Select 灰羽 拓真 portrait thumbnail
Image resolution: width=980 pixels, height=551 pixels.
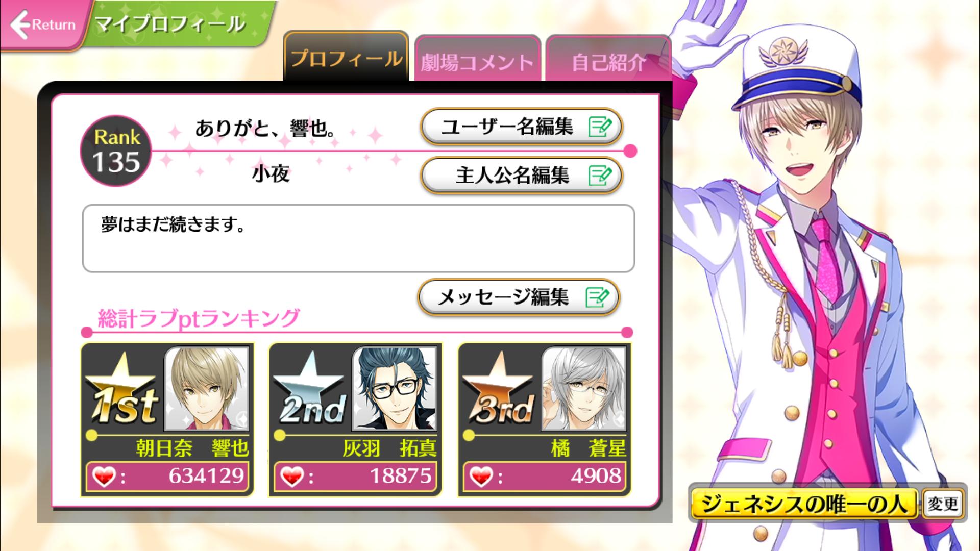click(x=395, y=388)
